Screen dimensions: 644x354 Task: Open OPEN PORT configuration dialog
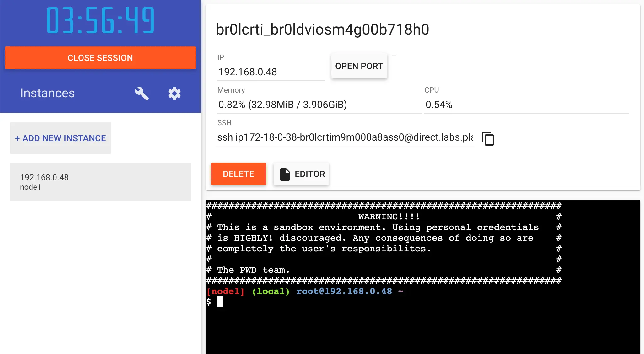click(x=359, y=66)
